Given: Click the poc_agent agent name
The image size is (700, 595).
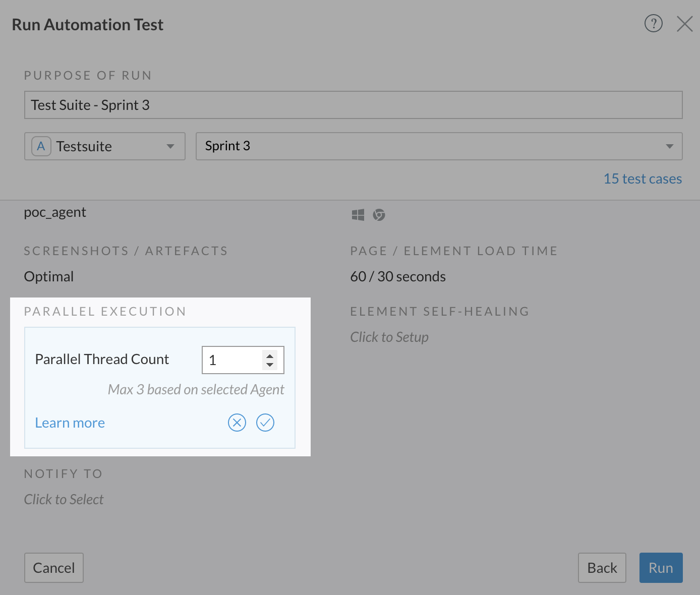Looking at the screenshot, I should [x=55, y=212].
